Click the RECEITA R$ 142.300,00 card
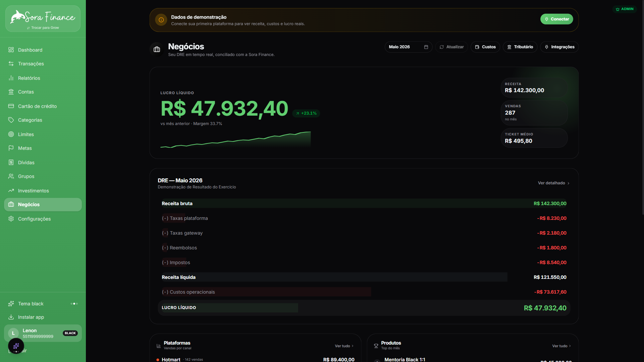This screenshot has height=362, width=644. [x=534, y=87]
